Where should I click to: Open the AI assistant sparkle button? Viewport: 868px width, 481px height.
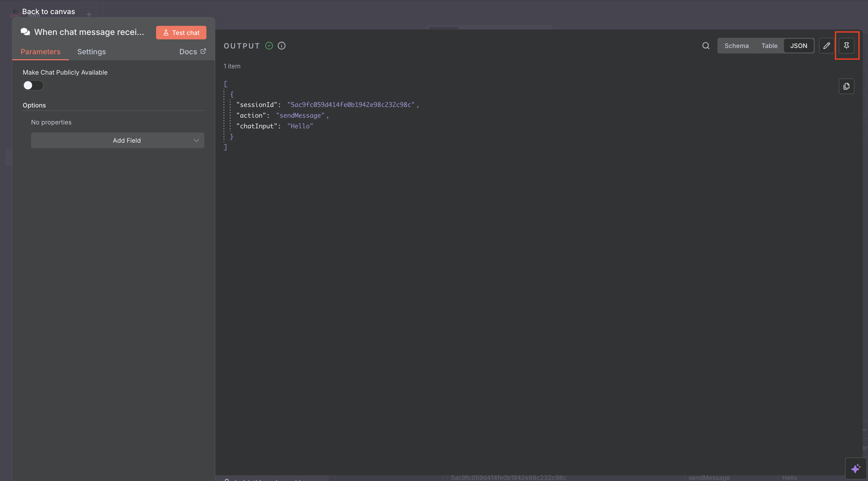click(x=855, y=468)
